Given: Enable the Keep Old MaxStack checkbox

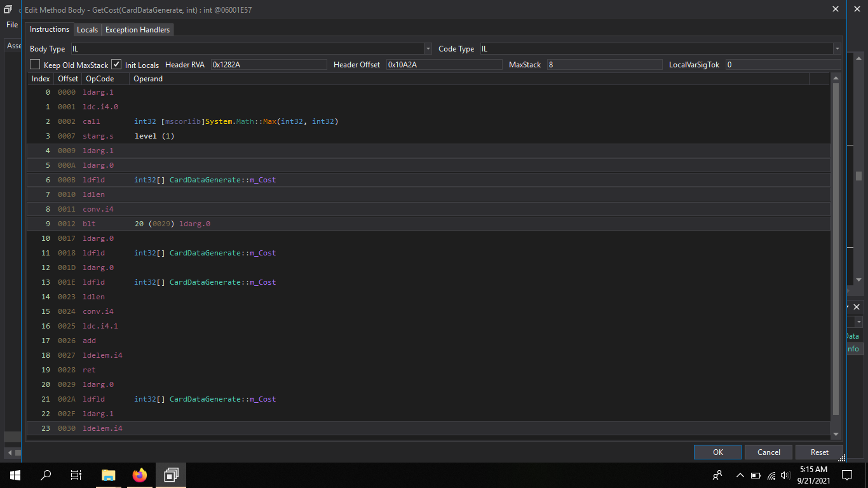Looking at the screenshot, I should point(35,65).
